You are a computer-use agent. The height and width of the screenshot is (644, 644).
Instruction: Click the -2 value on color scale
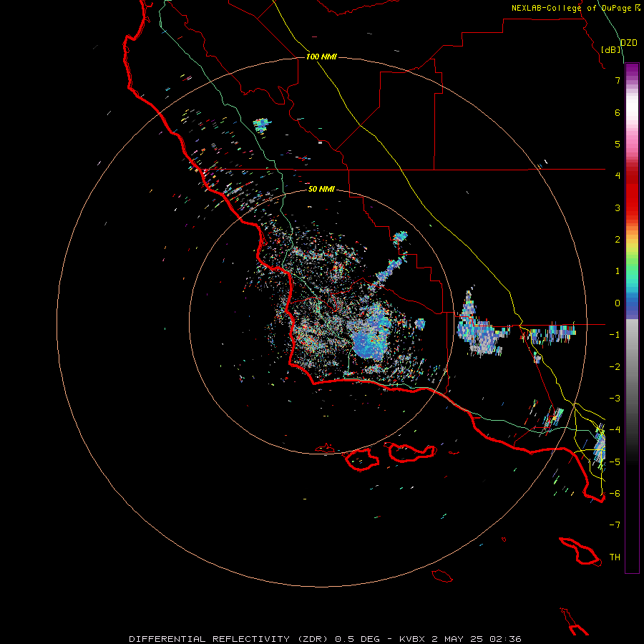615,367
